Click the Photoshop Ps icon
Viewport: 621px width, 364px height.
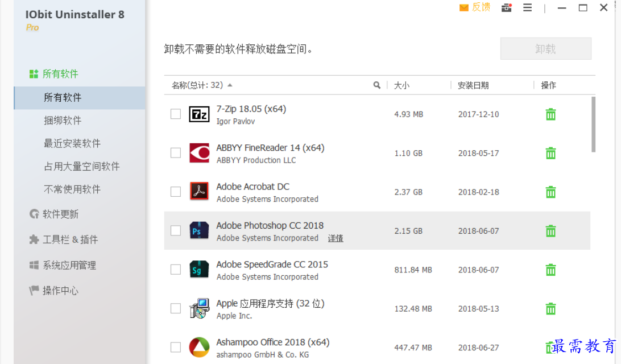[199, 230]
